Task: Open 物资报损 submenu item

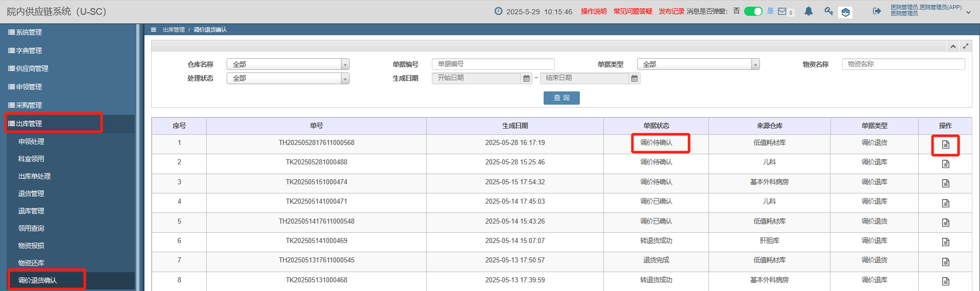Action: coord(31,246)
